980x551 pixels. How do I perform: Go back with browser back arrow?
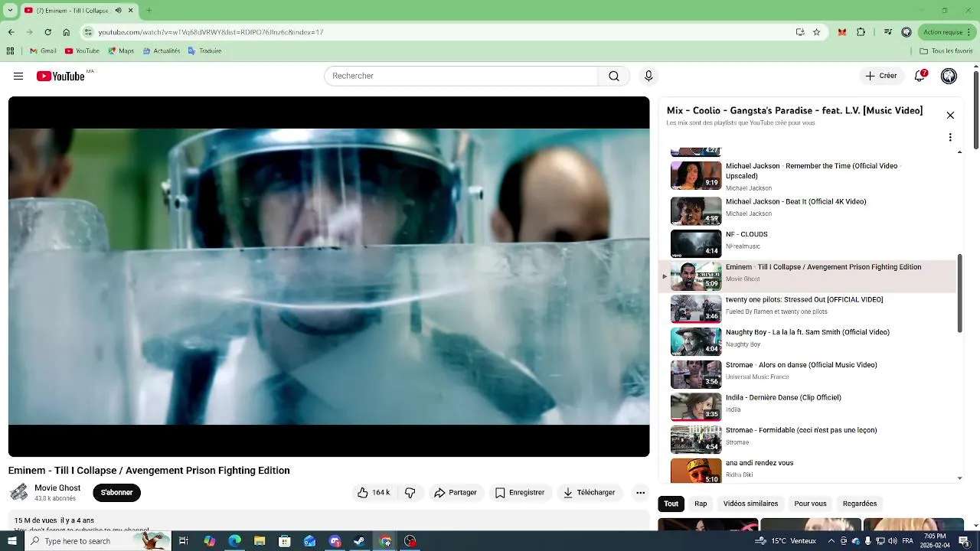tap(11, 32)
